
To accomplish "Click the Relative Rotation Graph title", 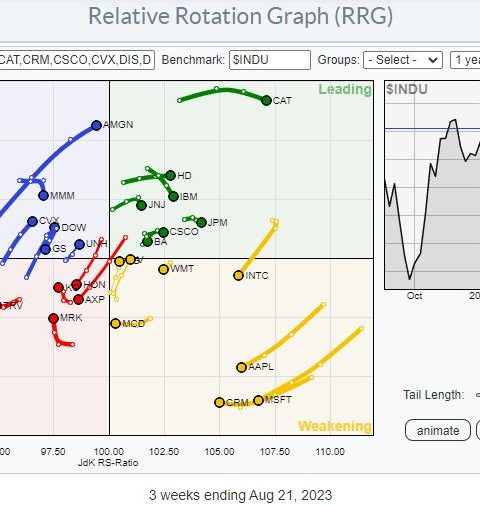I will pyautogui.click(x=240, y=16).
